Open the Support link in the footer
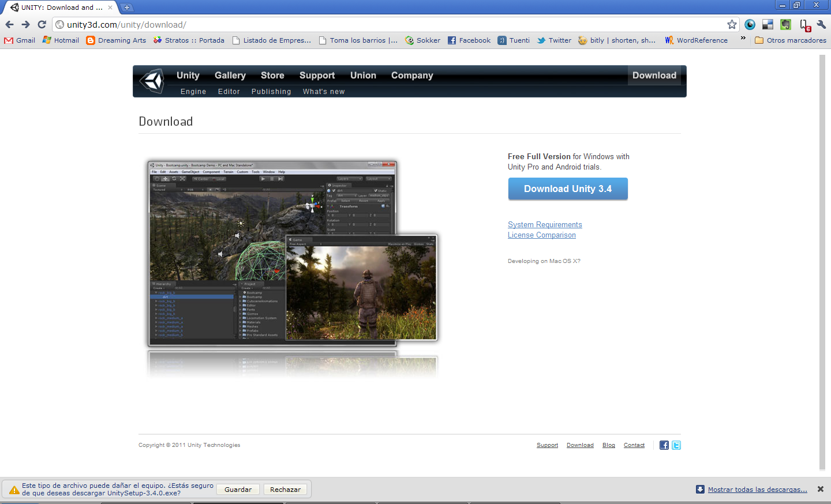Screen dimensions: 831x504 point(547,445)
